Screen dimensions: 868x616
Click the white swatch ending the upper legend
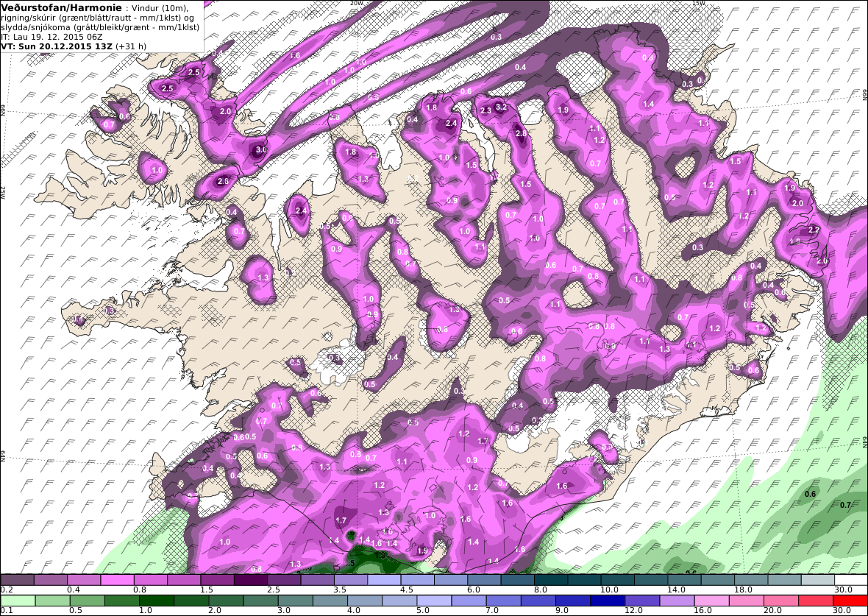tap(851, 580)
